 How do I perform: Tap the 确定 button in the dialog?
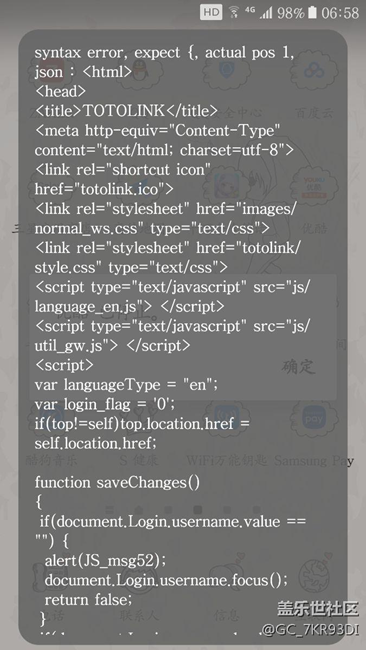(298, 367)
